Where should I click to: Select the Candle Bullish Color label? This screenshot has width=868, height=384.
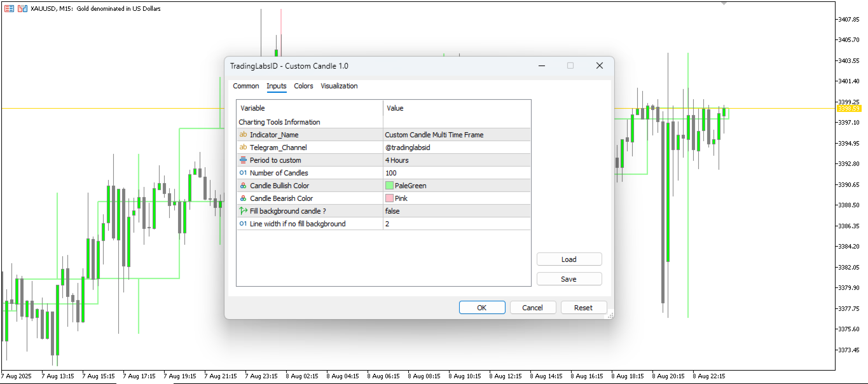[280, 186]
